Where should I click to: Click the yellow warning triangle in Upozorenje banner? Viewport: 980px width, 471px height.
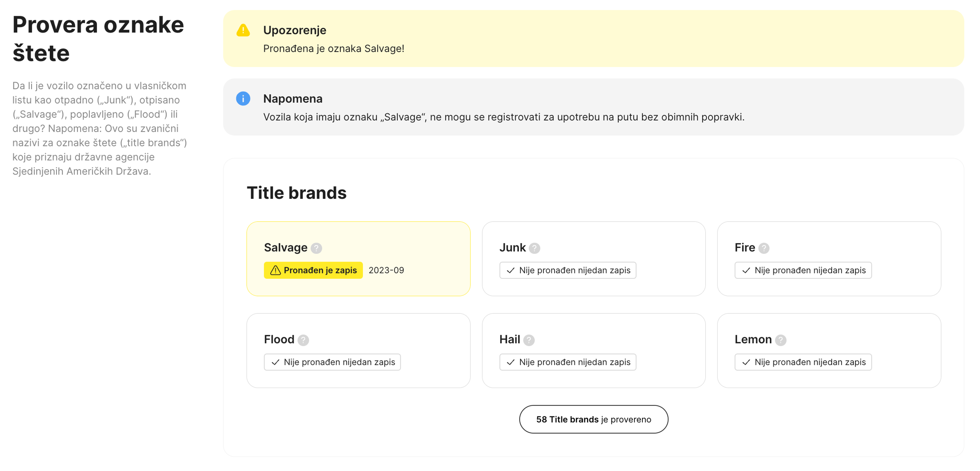click(243, 30)
